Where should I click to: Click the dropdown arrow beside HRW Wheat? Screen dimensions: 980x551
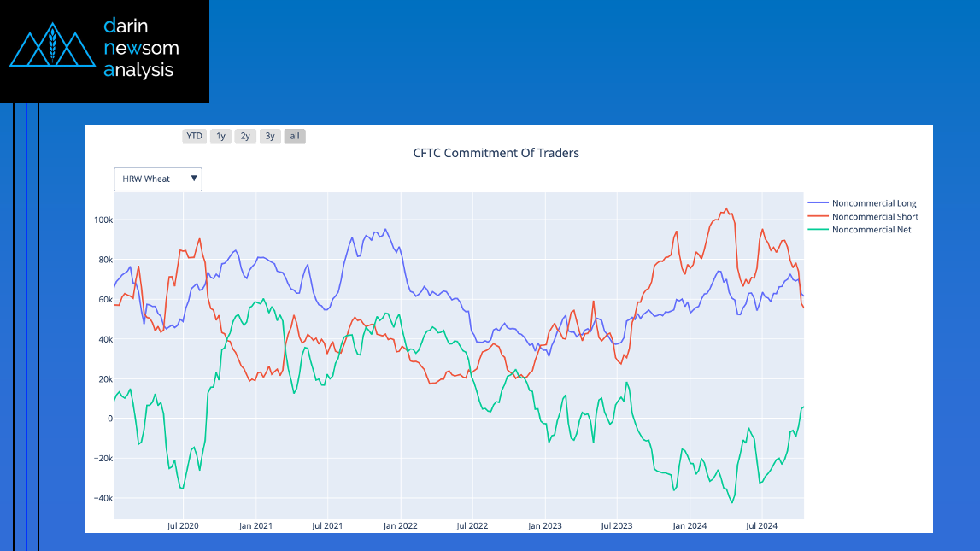click(x=194, y=179)
